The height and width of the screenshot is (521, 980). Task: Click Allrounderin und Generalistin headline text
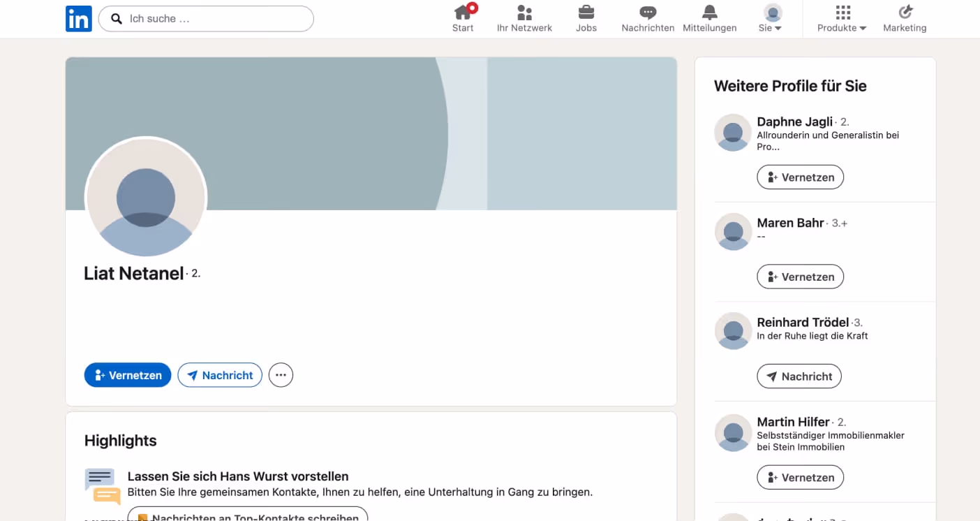(x=828, y=141)
